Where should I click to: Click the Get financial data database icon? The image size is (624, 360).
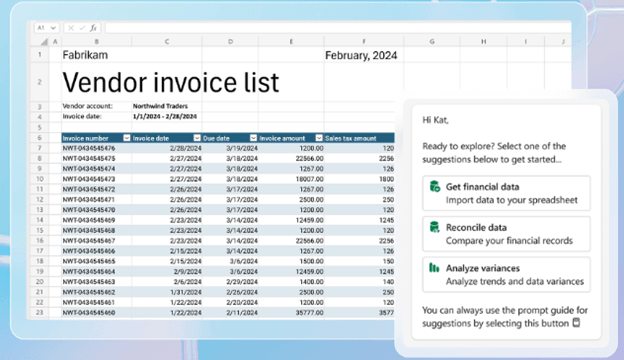point(435,186)
